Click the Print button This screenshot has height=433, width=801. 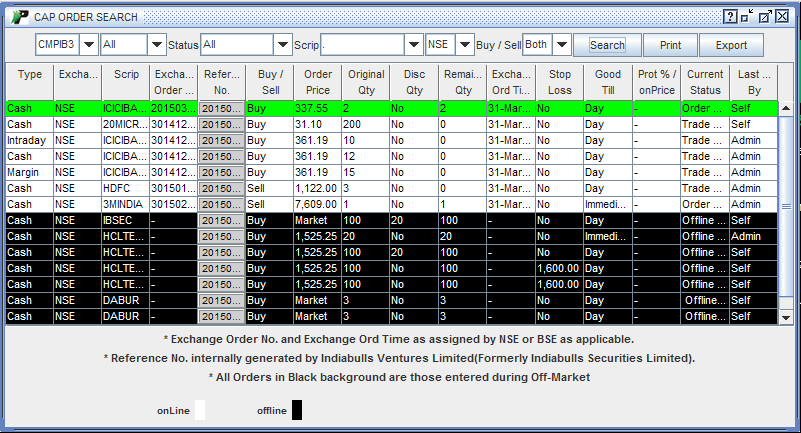coord(670,45)
